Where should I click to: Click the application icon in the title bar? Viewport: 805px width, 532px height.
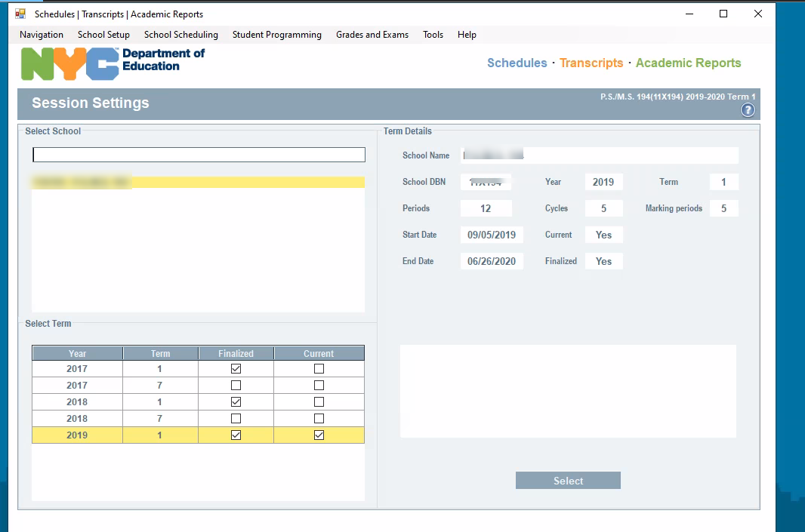pyautogui.click(x=20, y=14)
